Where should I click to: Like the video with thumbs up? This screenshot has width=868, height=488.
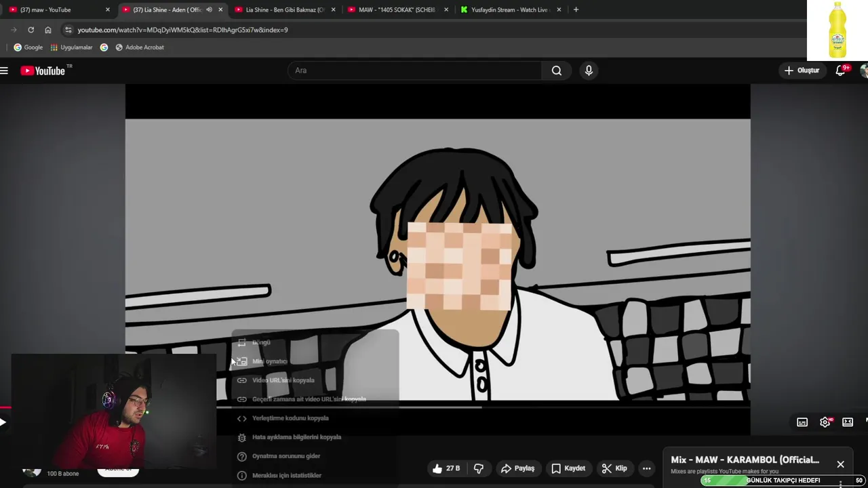pos(446,468)
